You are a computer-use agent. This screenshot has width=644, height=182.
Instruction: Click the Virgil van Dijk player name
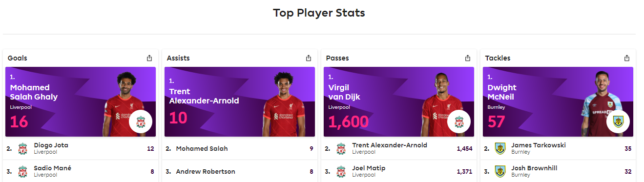344,92
